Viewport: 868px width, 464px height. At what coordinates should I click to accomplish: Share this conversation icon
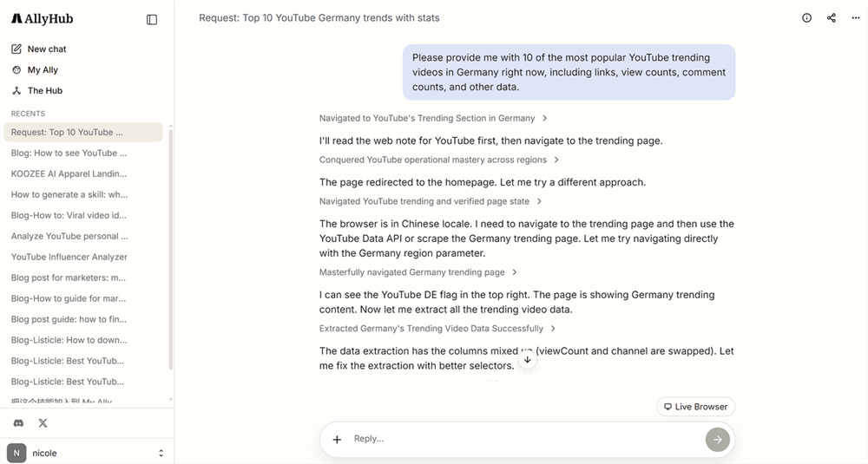pyautogui.click(x=831, y=17)
